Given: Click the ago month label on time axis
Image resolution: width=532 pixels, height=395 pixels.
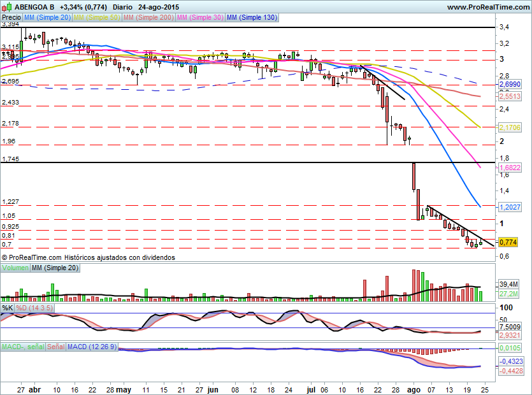Looking at the screenshot, I should tap(413, 389).
